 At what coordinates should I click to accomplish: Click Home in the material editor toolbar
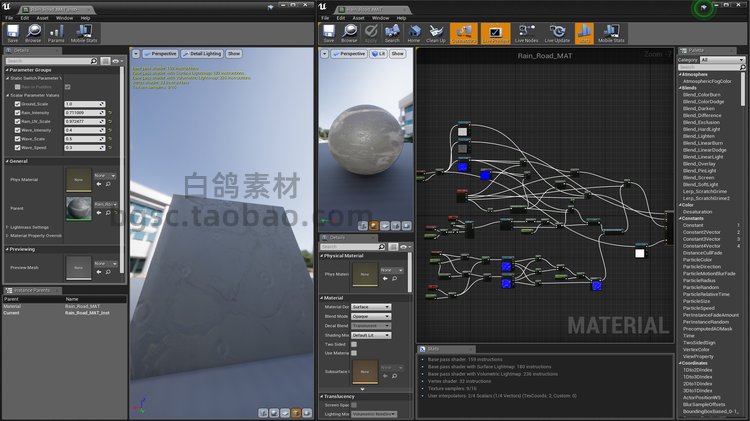coord(413,33)
